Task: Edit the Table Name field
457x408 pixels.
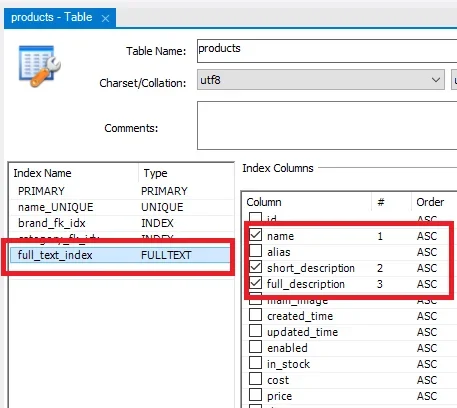Action: coord(327,51)
